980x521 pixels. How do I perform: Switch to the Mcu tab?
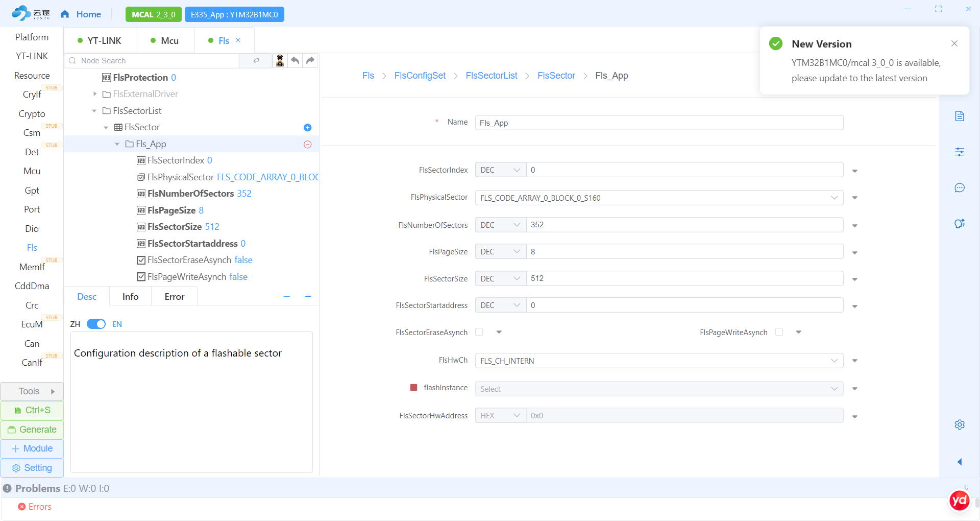tap(165, 40)
